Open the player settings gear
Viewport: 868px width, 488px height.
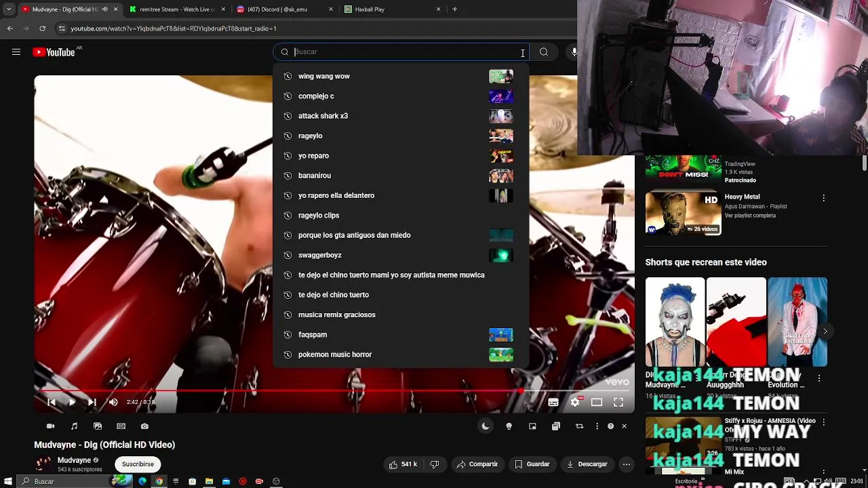pos(575,402)
